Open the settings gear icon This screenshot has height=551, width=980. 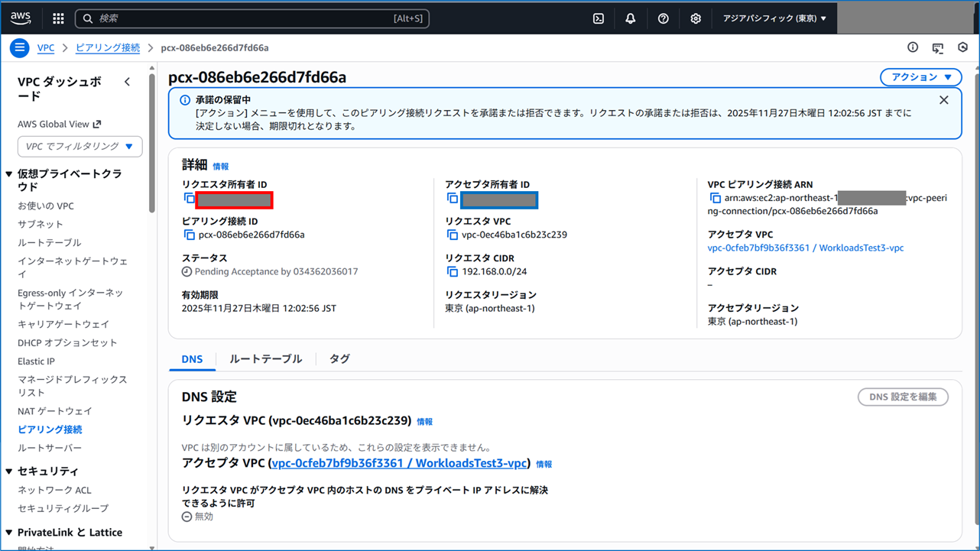(695, 18)
